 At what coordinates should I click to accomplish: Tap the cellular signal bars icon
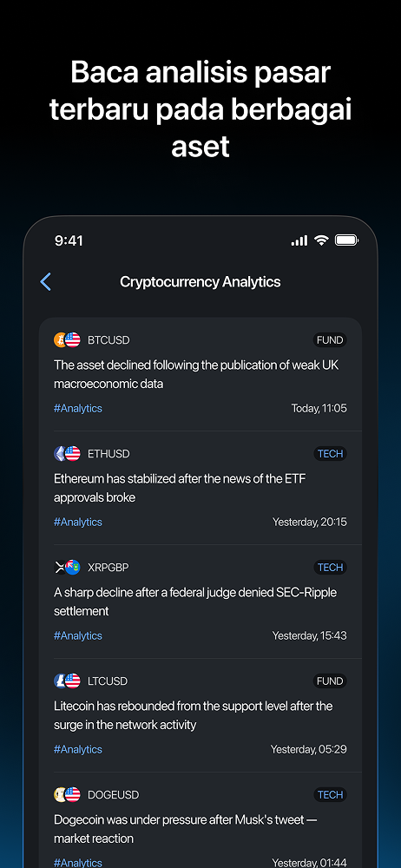[299, 240]
